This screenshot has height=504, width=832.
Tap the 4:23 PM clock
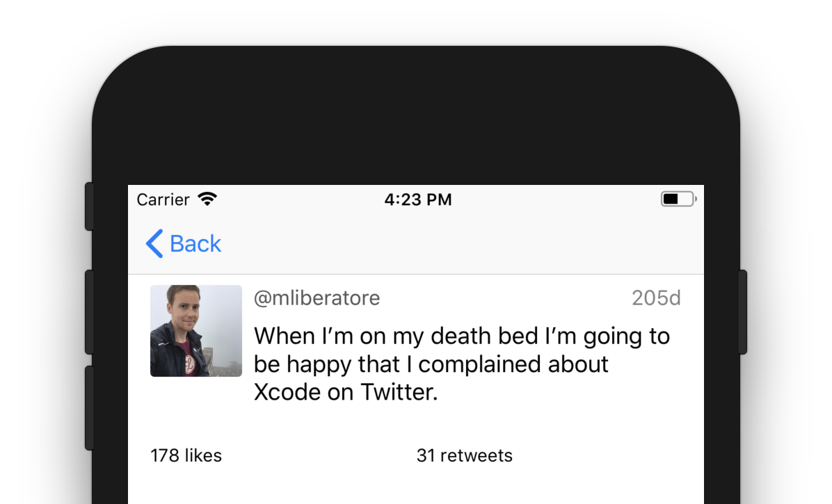coord(417,200)
